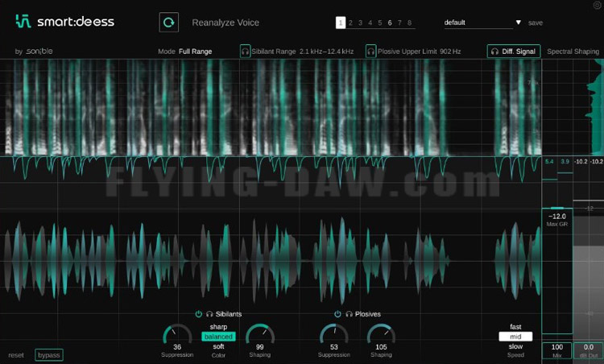Screen dimensions: 604x364
Task: Click Reanalyze Voice label
Action: click(x=225, y=23)
